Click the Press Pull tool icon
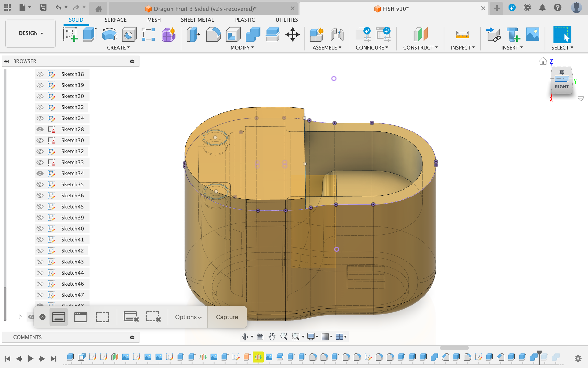Image resolution: width=588 pixels, height=368 pixels. [193, 34]
